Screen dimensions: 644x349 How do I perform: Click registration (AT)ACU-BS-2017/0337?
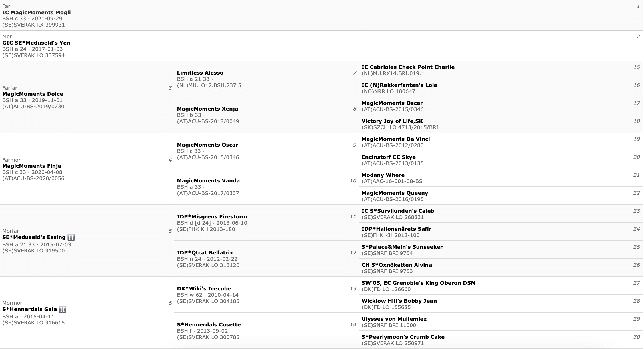[208, 193]
